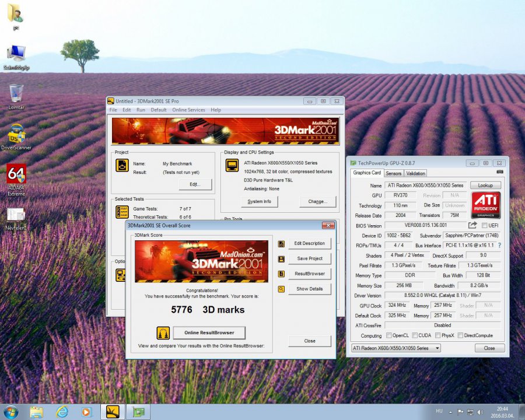525x420 pixels.
Task: Click the Online ResultBrowser button
Action: pos(209,333)
